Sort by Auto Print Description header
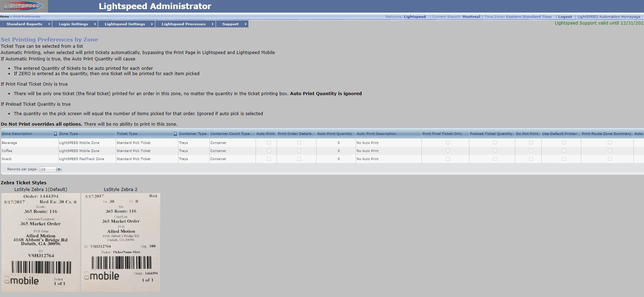Image resolution: width=644 pixels, height=297 pixels. click(x=376, y=134)
